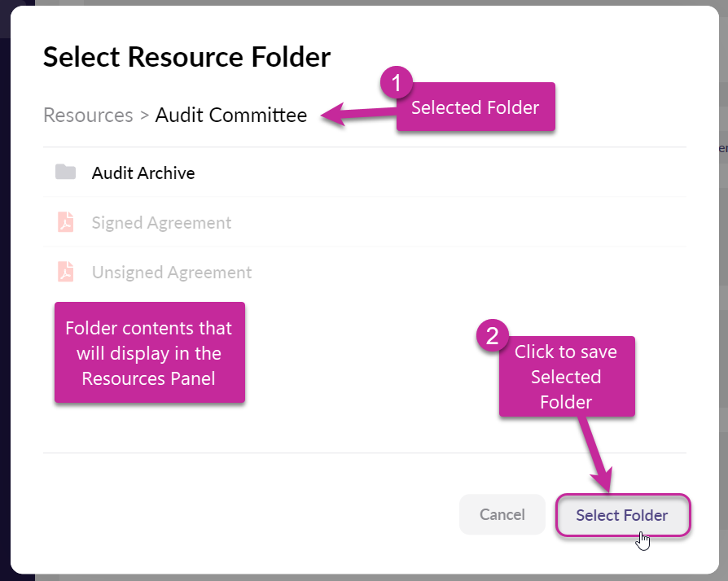Viewport: 728px width, 581px height.
Task: Click the Audit Archive folder icon
Action: (65, 173)
